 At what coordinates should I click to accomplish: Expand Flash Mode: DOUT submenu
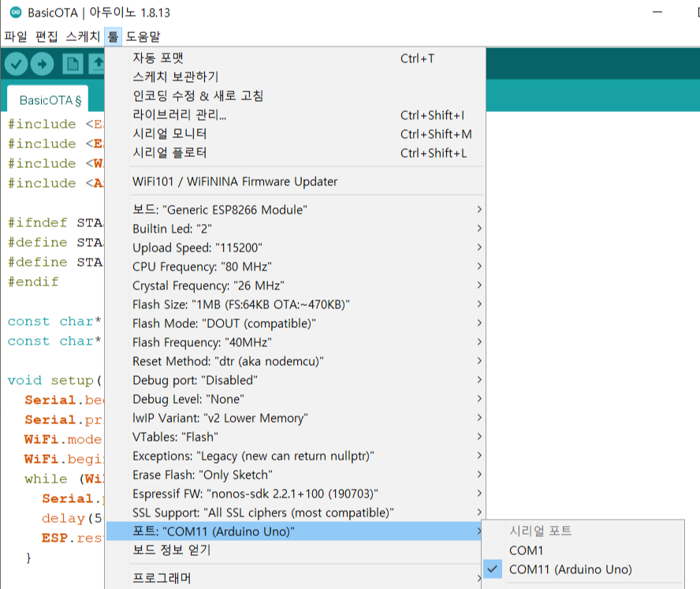tap(295, 323)
